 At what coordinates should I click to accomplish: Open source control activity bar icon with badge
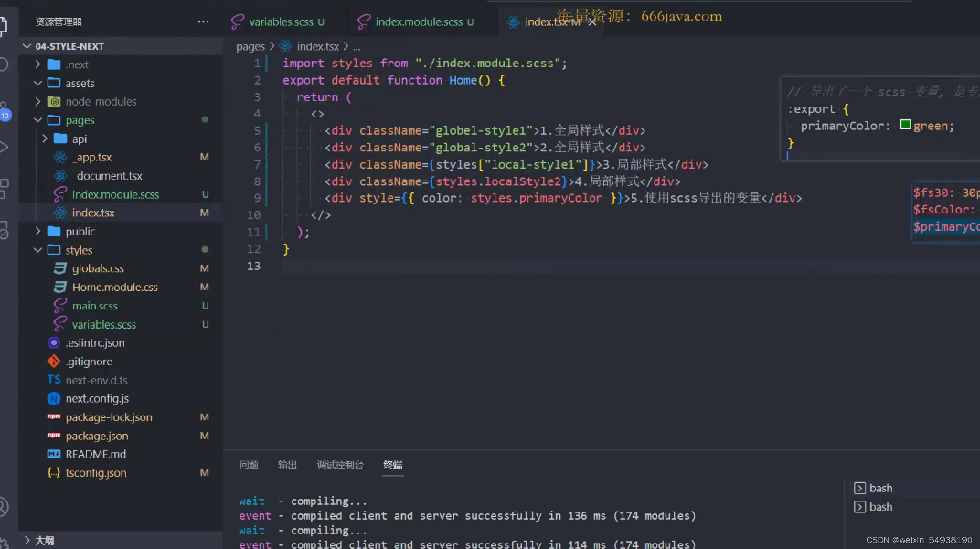pyautogui.click(x=4, y=111)
